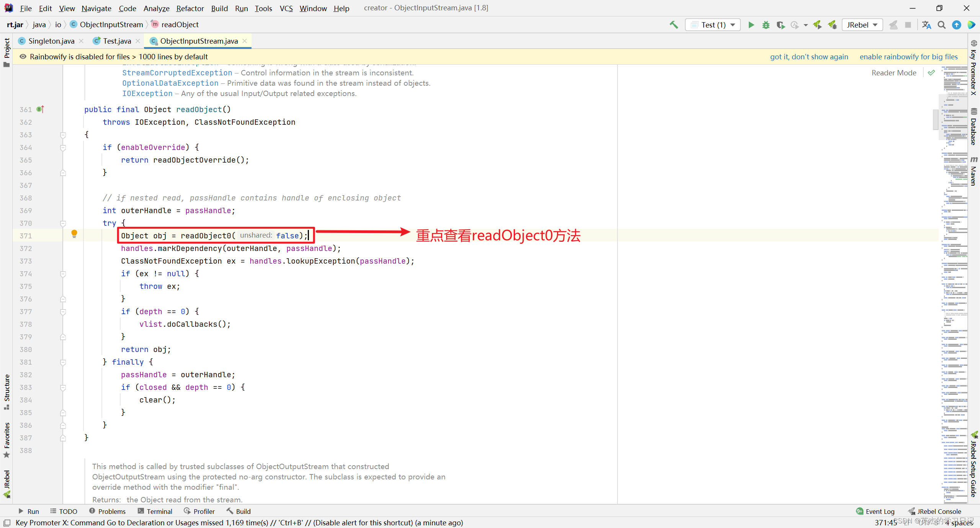Click 'got it, don't show again' link
This screenshot has width=980, height=528.
click(x=809, y=57)
